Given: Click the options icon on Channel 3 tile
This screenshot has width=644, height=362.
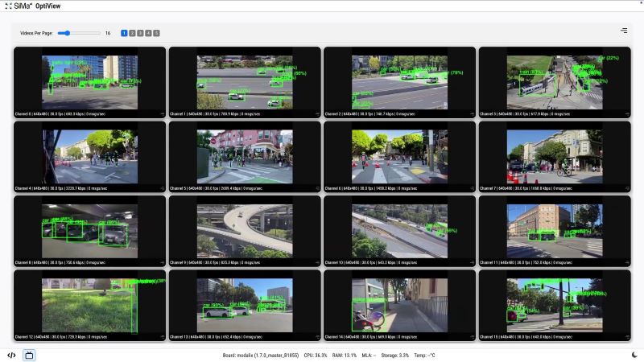Looking at the screenshot, I should [x=626, y=113].
